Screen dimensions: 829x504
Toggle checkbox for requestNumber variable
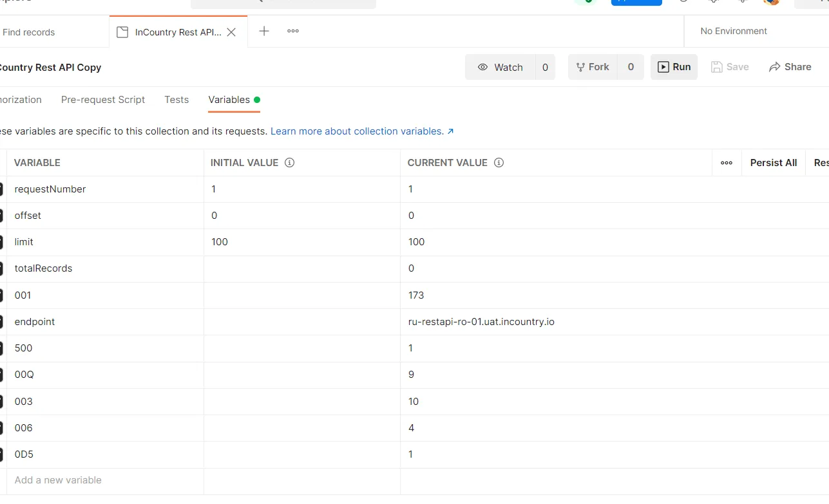coord(1,189)
